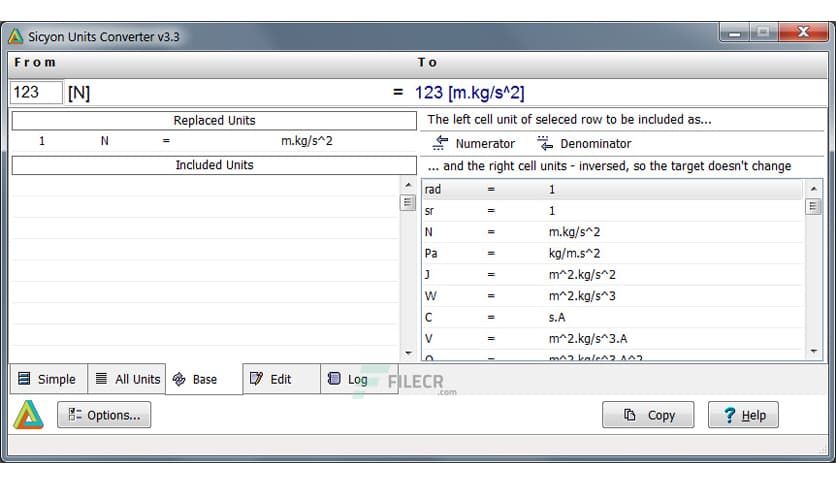
Task: Close the Sicyon Units Converter window
Action: [x=803, y=32]
